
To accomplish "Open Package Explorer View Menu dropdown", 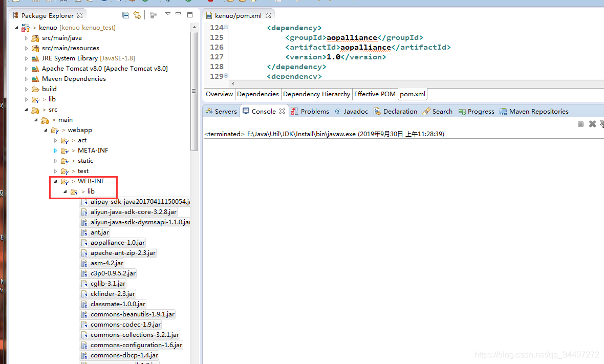I will (x=167, y=14).
